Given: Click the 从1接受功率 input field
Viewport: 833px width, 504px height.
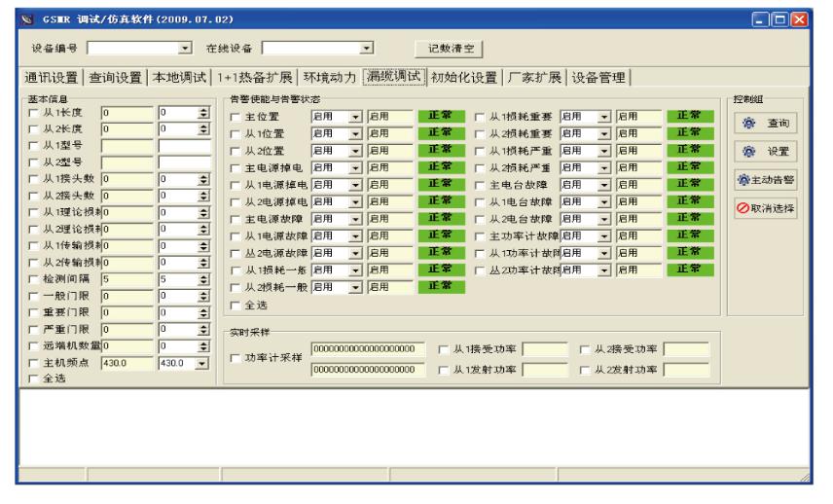Looking at the screenshot, I should (546, 348).
